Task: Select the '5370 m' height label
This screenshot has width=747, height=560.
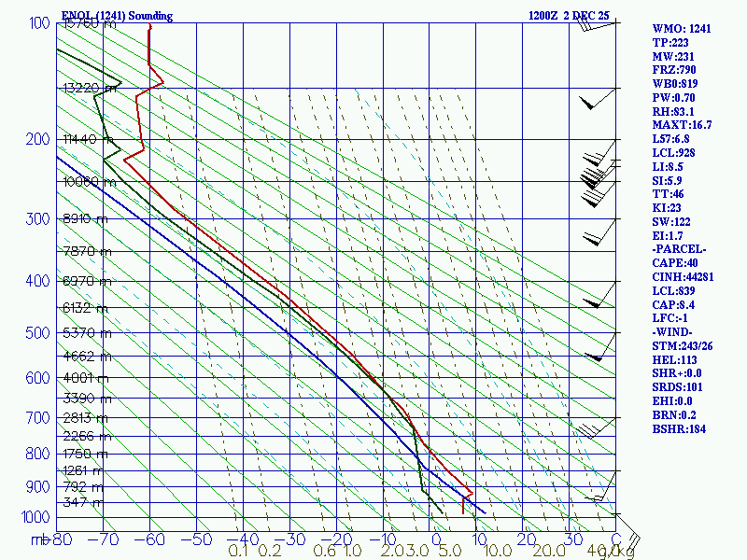Action: [87, 332]
